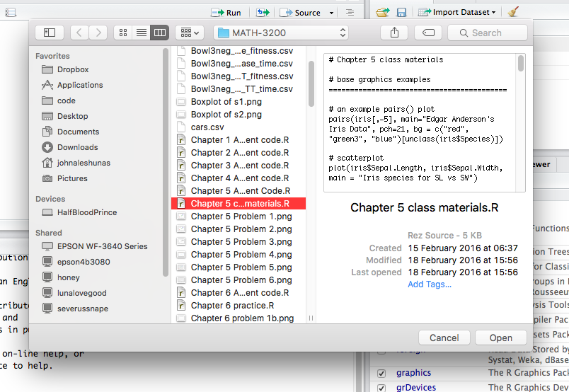Click the save workspace disk icon

click(401, 13)
